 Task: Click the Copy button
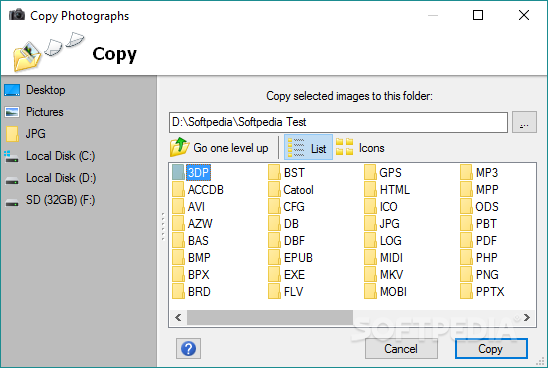pyautogui.click(x=491, y=348)
